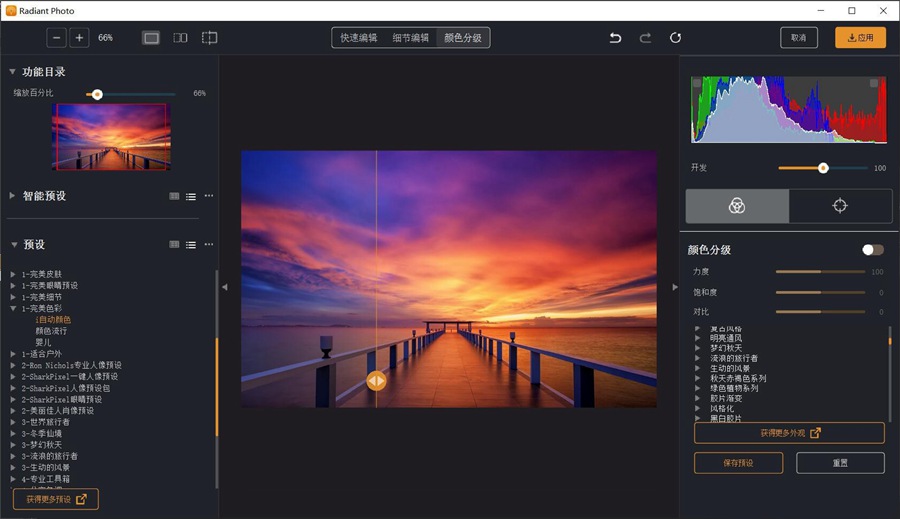Click the top-left histogram clipping indicator

(x=697, y=83)
